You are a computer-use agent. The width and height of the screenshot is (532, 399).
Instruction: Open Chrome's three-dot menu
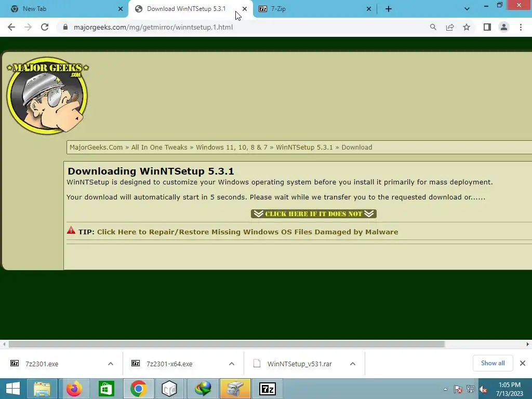pos(521,27)
